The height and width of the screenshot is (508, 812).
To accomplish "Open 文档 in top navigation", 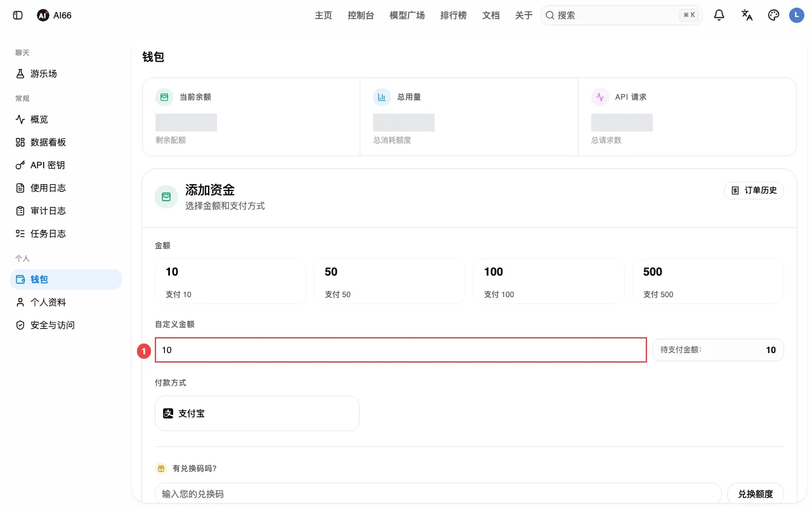I will [x=491, y=15].
